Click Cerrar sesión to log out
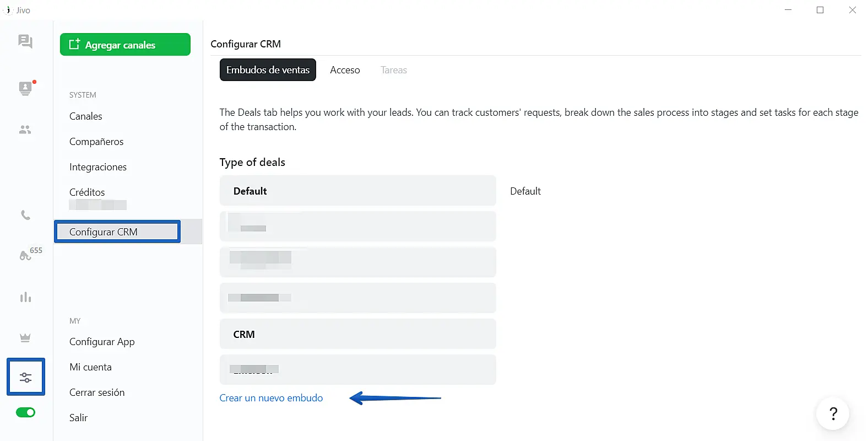Viewport: 868px width, 441px height. [x=97, y=392]
